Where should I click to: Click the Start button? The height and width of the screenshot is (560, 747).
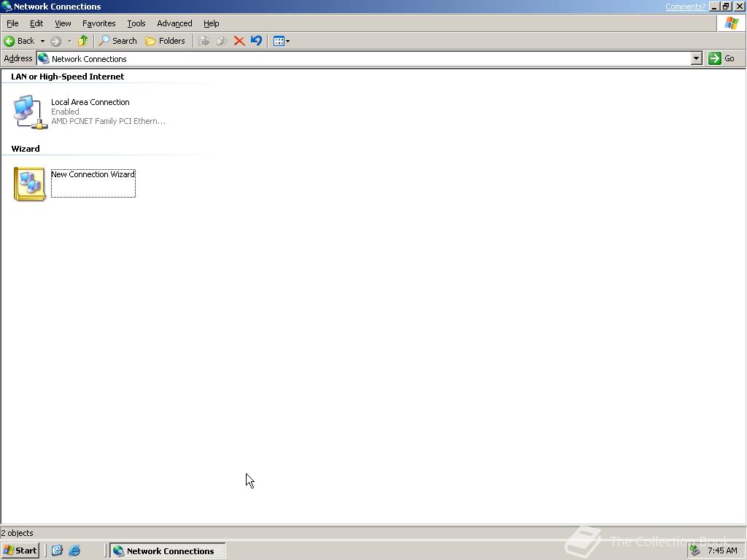point(20,551)
